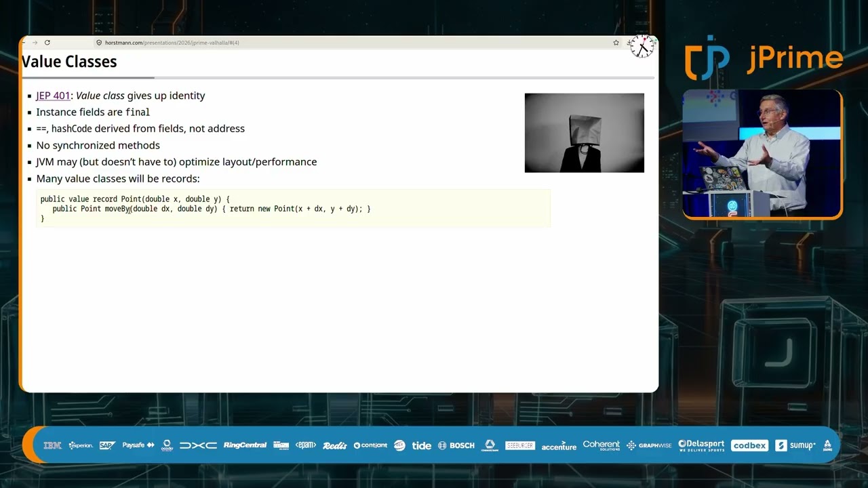The image size is (868, 488).
Task: Click the jPrime conference logo
Action: tap(764, 58)
